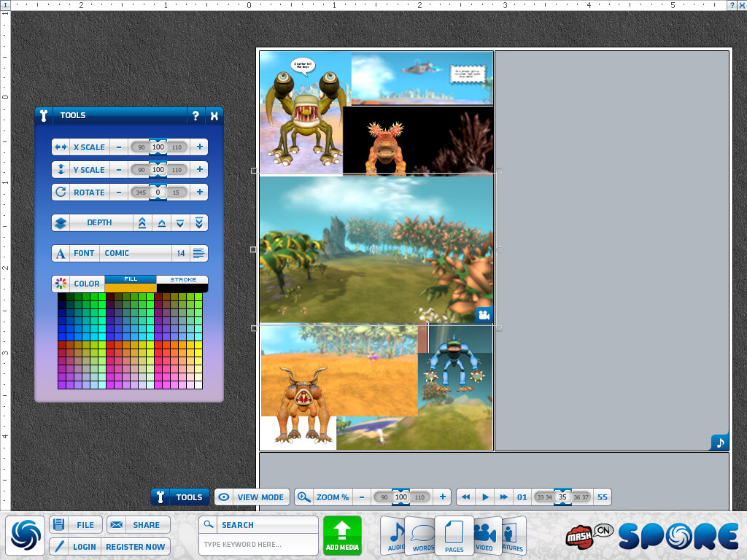
Task: Click the Add Media button
Action: [342, 535]
